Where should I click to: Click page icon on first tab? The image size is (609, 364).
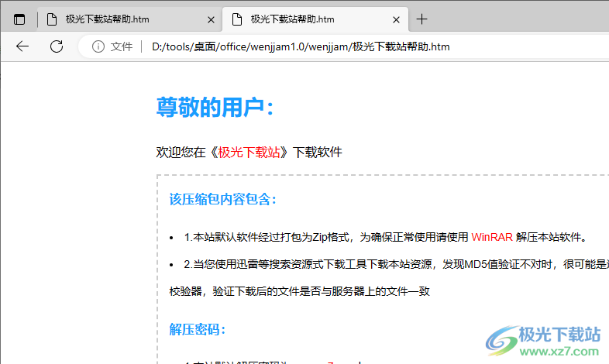pyautogui.click(x=52, y=19)
